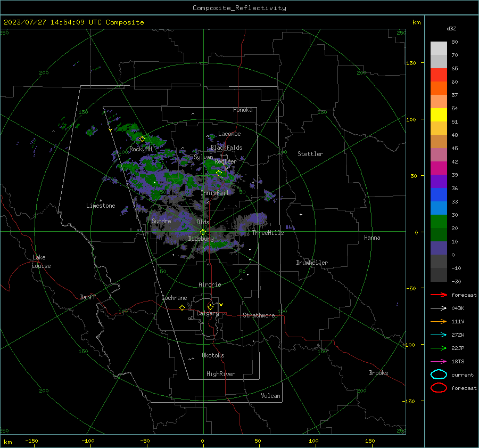This screenshot has height=448, width=479.
Task: Click the dBZ legend heading
Action: point(451,29)
